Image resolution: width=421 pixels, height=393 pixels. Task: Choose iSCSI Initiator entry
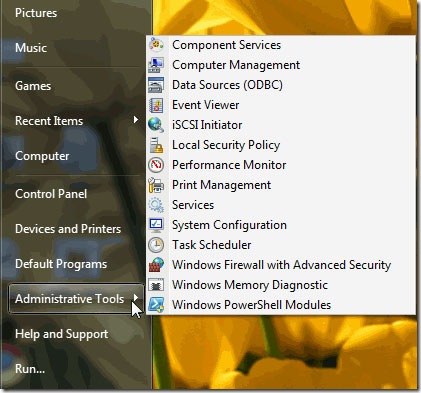pos(207,125)
